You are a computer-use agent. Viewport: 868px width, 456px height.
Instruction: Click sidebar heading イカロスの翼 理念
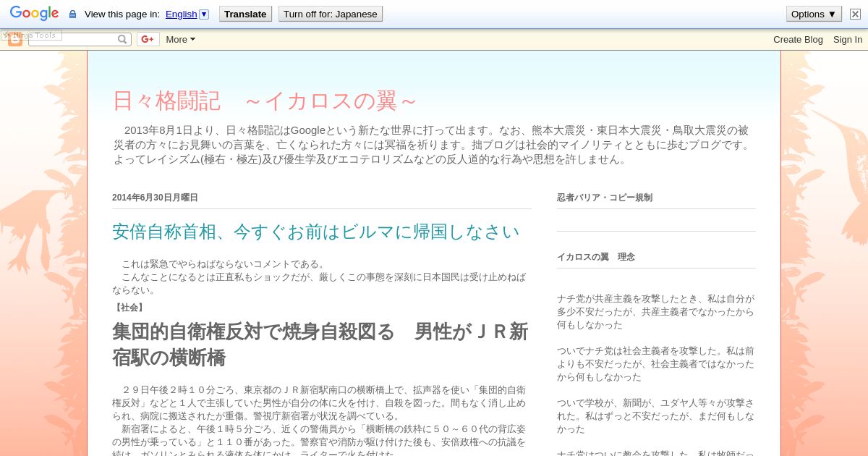596,257
